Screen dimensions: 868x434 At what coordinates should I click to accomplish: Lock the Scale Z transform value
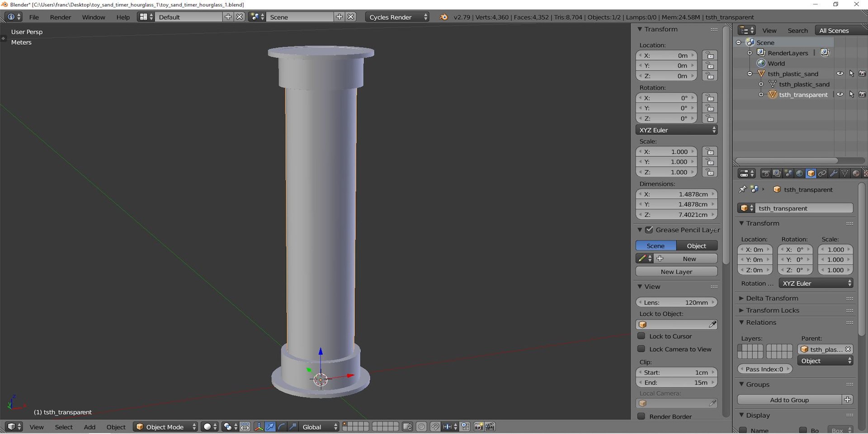710,172
